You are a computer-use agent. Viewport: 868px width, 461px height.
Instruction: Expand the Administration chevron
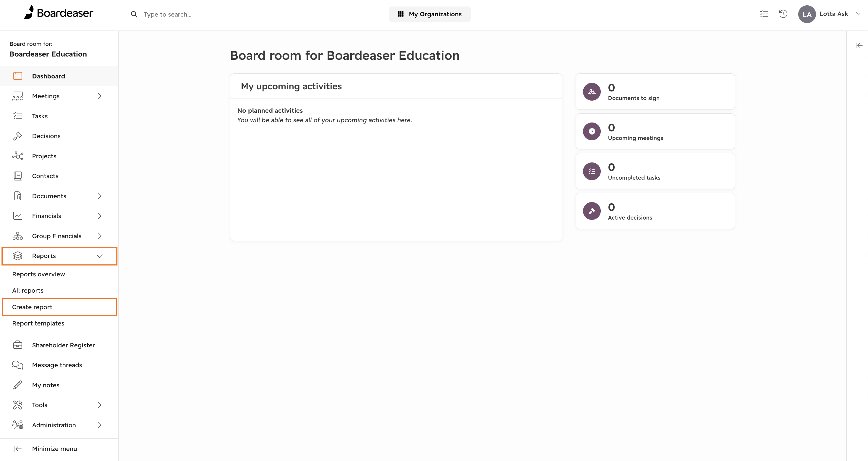click(100, 425)
